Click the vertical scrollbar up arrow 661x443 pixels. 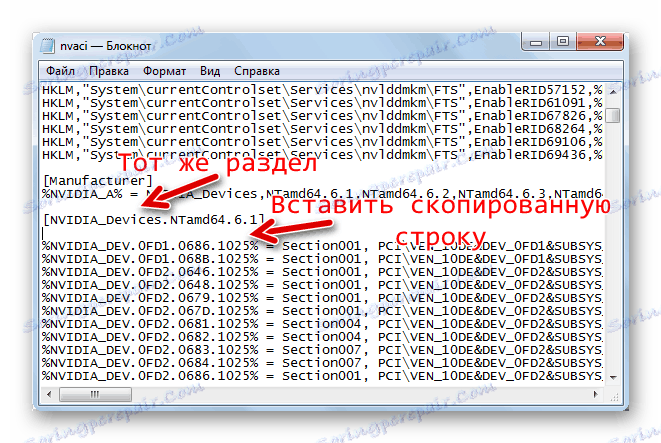[x=613, y=92]
